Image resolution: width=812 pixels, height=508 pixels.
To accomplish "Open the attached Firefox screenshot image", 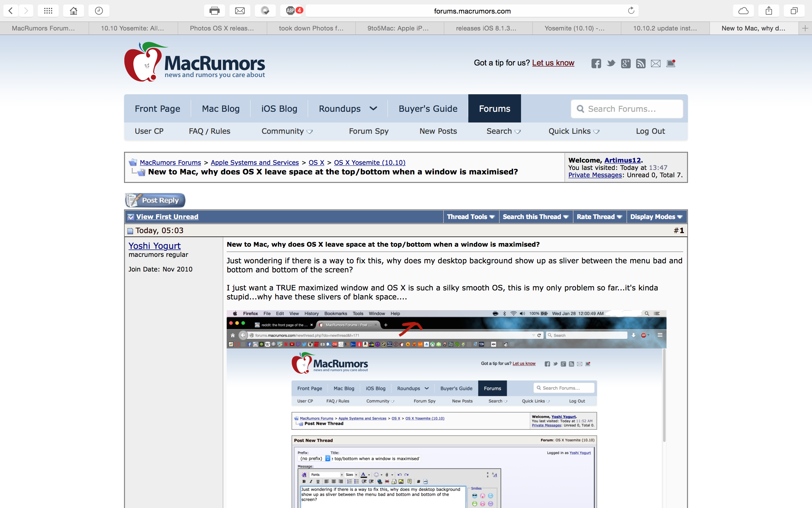I will point(446,409).
